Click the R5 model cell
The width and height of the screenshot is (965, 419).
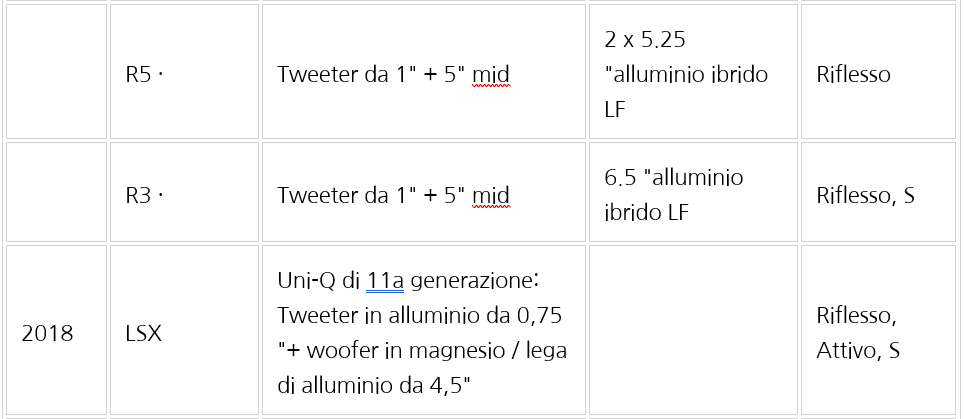coord(184,71)
